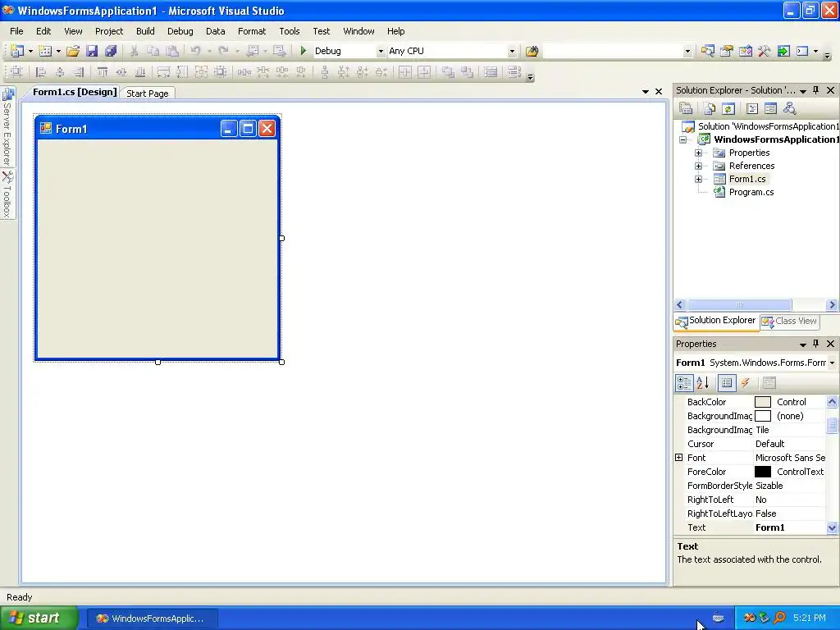
Task: Open the Toolbox side tab
Action: [7, 194]
